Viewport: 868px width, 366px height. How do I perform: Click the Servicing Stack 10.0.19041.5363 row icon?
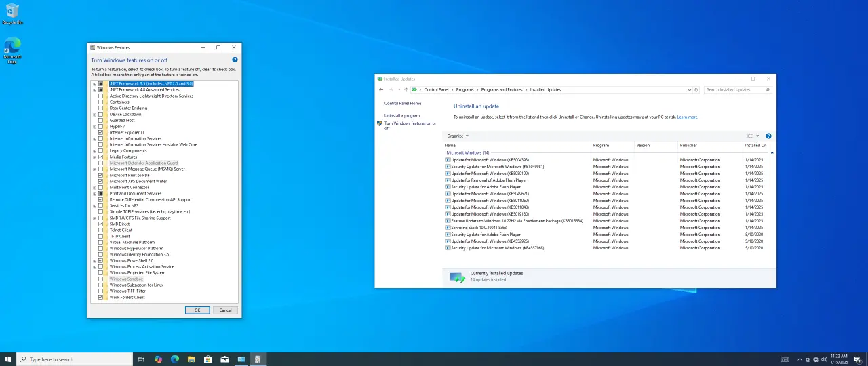click(448, 228)
